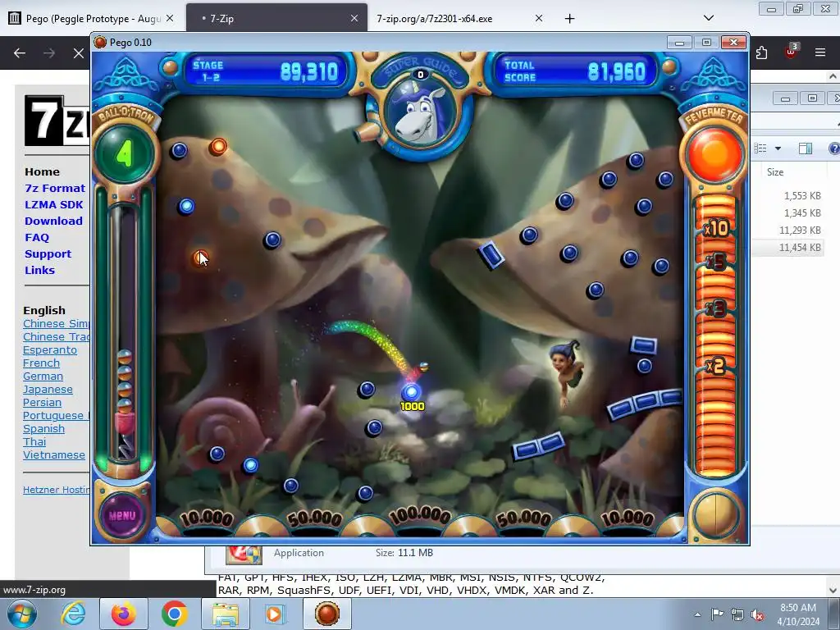This screenshot has width=840, height=630.
Task: Click the green Ball-O-Tron counter showing 4
Action: (x=125, y=154)
